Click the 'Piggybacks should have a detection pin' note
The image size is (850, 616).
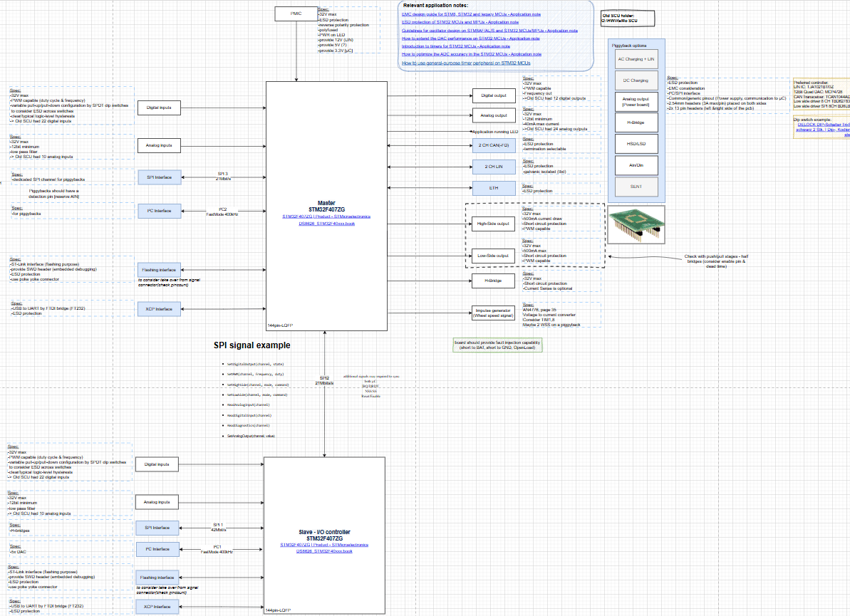(x=53, y=194)
